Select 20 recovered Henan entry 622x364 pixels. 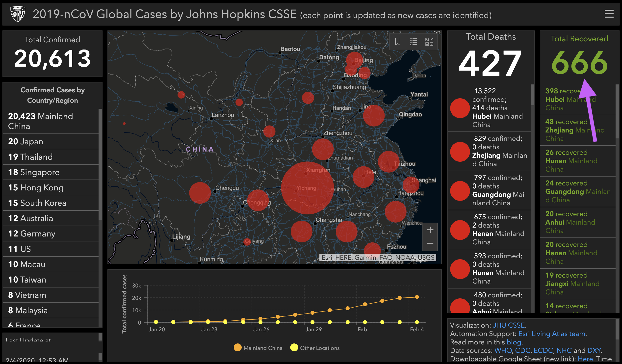(x=578, y=253)
